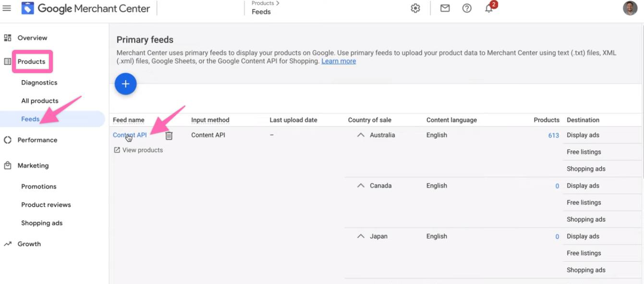Delete the Content API feed
The height and width of the screenshot is (284, 644).
pyautogui.click(x=169, y=136)
